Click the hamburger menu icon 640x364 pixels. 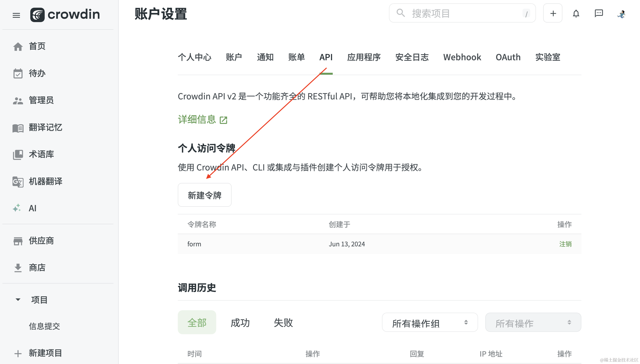coord(16,15)
